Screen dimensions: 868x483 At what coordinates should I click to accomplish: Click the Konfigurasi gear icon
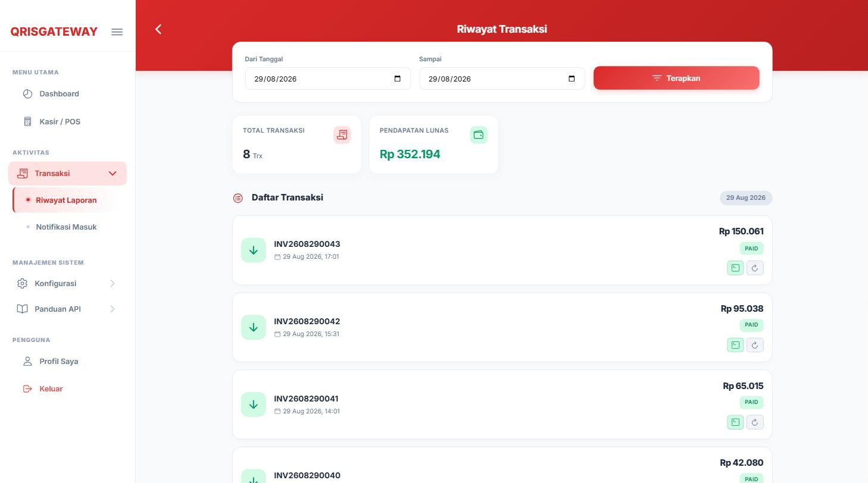coord(22,284)
